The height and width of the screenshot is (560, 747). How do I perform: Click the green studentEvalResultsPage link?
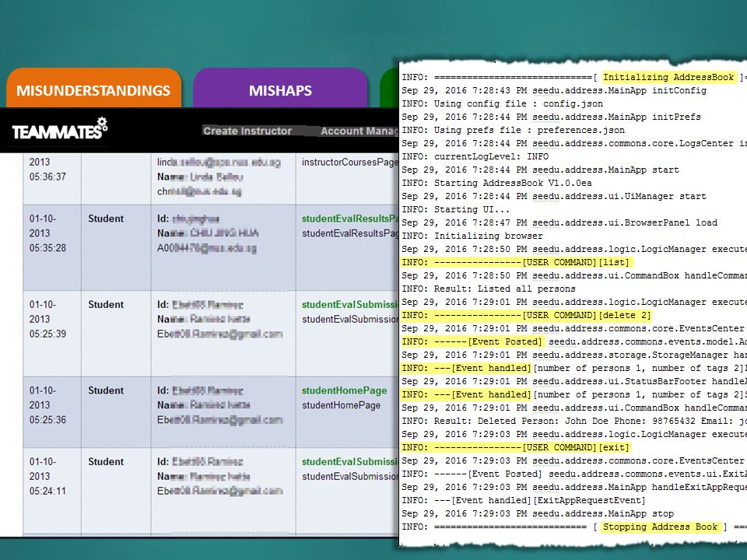click(x=349, y=219)
